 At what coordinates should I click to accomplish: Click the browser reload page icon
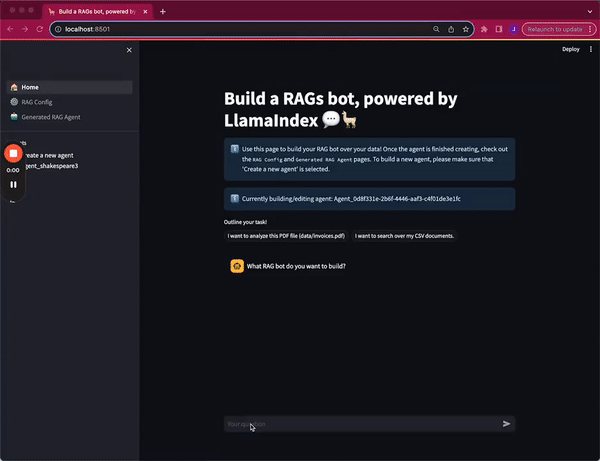coord(39,29)
